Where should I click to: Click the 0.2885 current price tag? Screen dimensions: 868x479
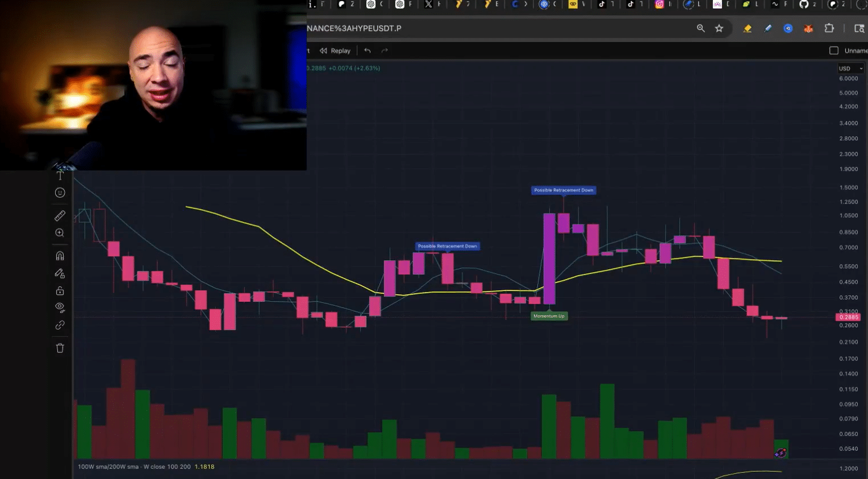[x=849, y=317]
